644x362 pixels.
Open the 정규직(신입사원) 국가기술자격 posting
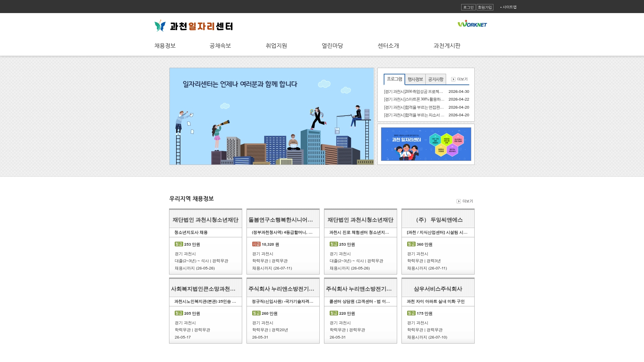pos(282,301)
